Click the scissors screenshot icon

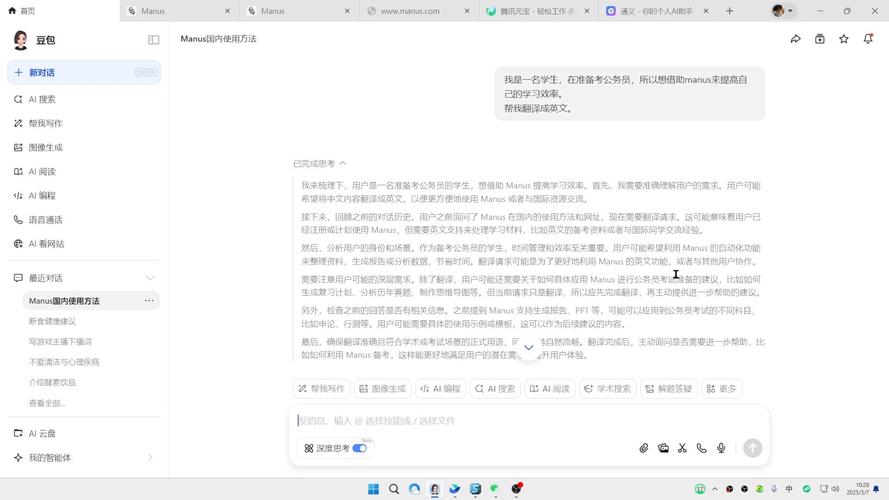coord(682,448)
